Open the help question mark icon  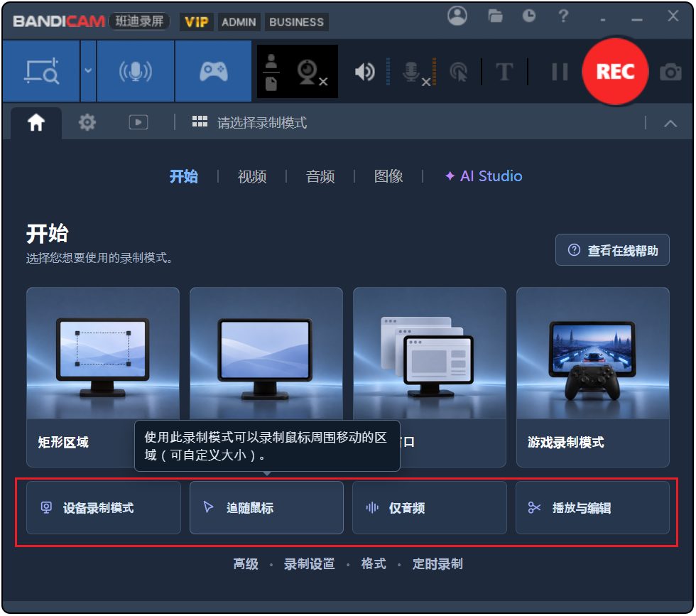[563, 16]
